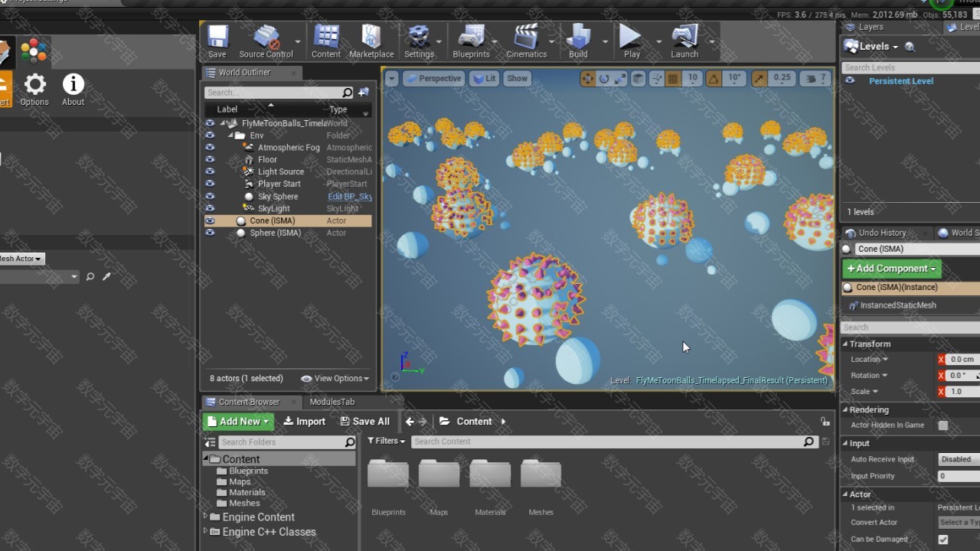Image resolution: width=980 pixels, height=551 pixels.
Task: Click the Add Component button
Action: pyautogui.click(x=891, y=269)
